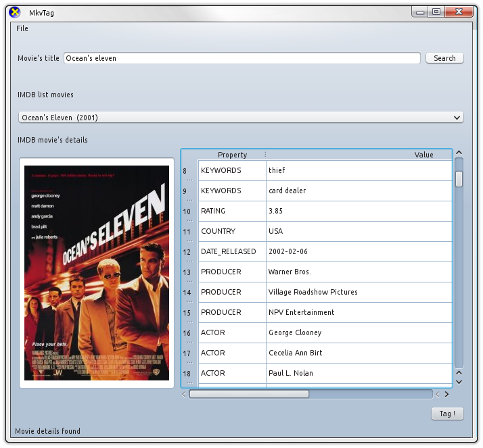Select the 'George Clooney' value cell
Screen dimensions: 483x448
[359, 333]
